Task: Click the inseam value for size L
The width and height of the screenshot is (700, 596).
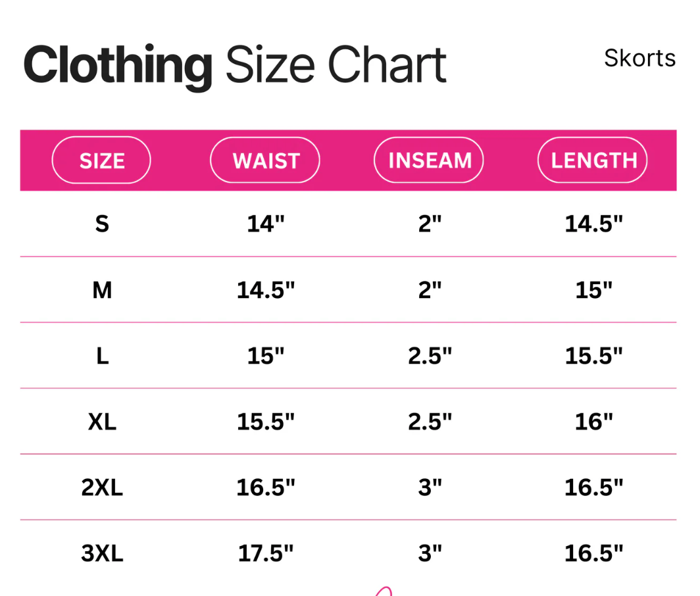Action: point(430,356)
